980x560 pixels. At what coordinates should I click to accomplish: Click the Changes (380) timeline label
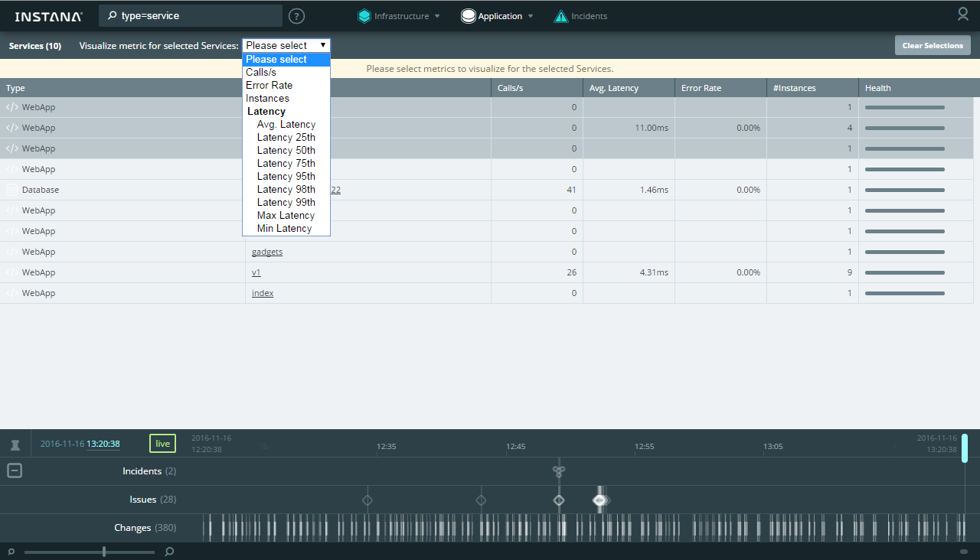pyautogui.click(x=145, y=528)
